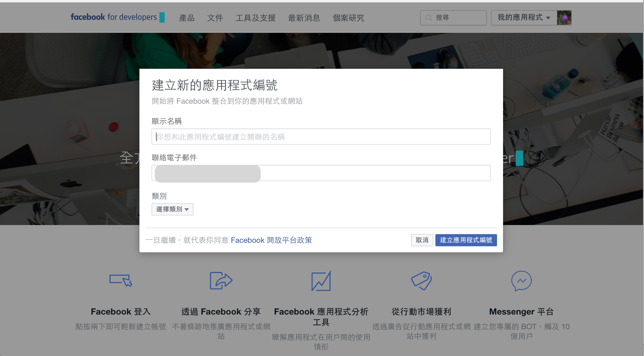
Task: Click the Facebook 登入 cursor icon
Action: (121, 280)
